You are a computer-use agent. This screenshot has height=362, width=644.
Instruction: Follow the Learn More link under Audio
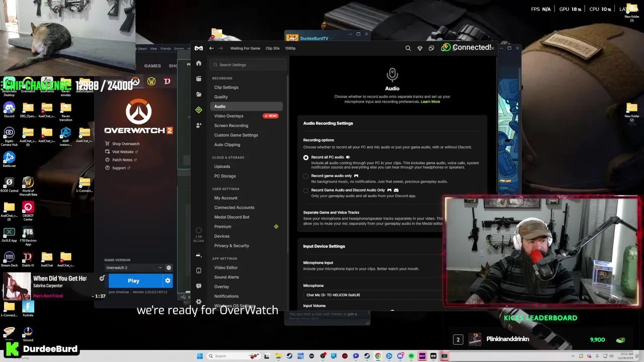430,102
